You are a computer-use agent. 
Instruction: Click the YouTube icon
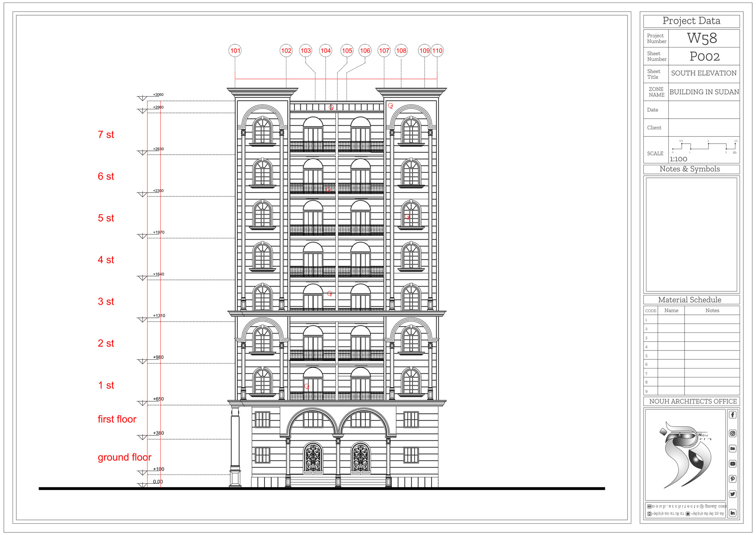pos(732,464)
